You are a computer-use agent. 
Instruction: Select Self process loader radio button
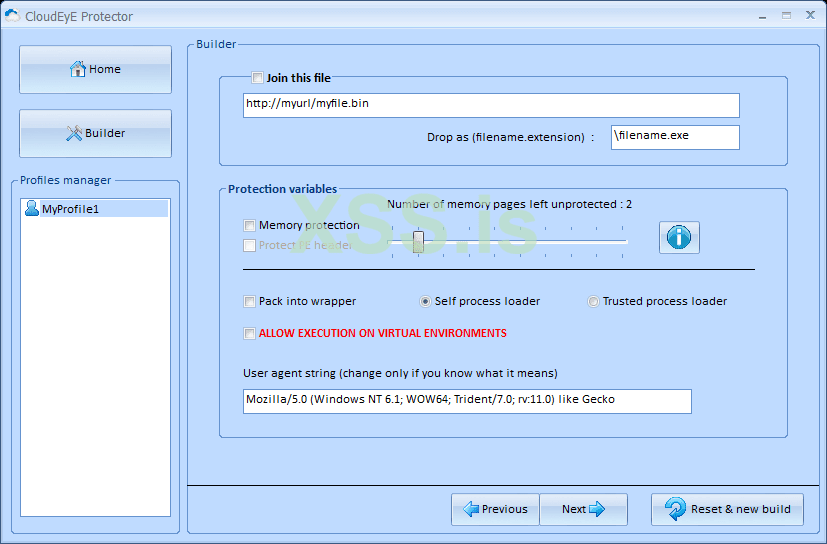(x=425, y=301)
